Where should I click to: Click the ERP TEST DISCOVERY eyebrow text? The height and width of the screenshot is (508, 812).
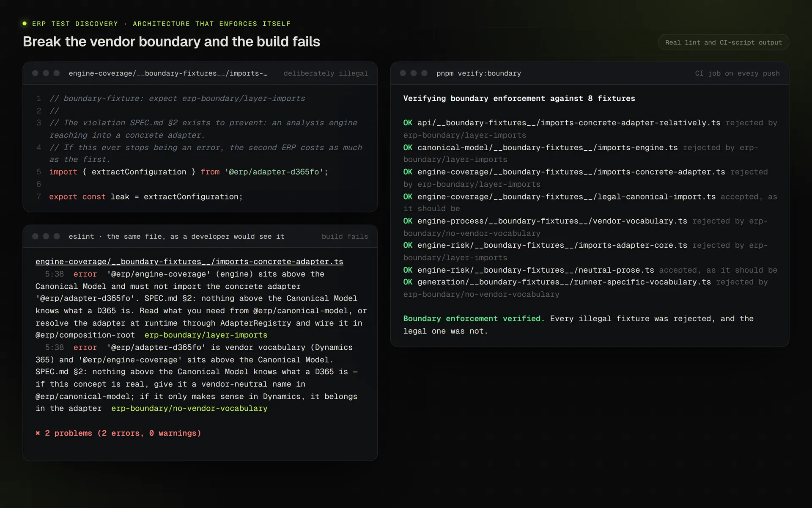coord(75,24)
